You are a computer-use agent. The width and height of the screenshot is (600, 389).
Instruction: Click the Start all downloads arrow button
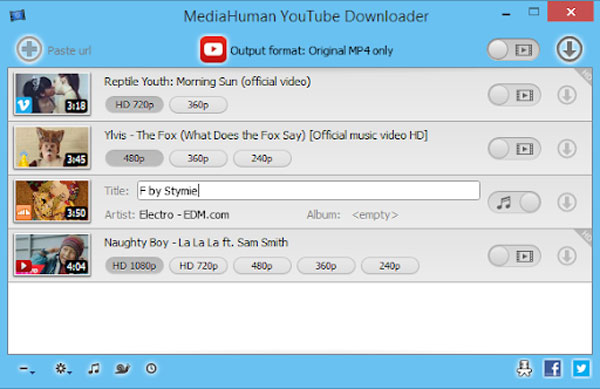click(x=569, y=49)
